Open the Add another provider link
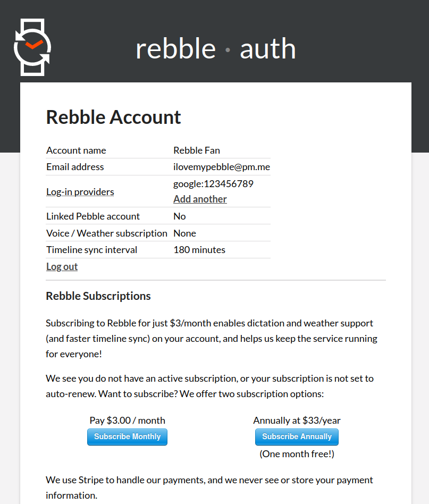Viewport: 429px width, 504px height. pos(200,199)
